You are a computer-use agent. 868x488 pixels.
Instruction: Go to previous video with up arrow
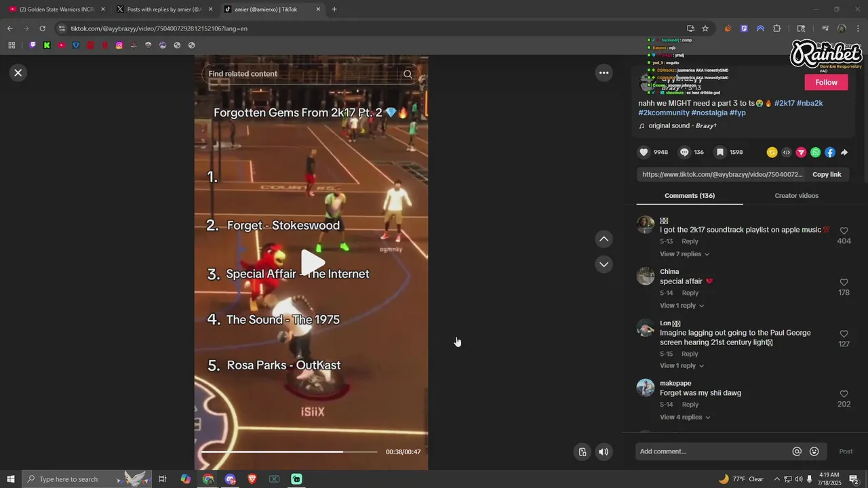click(604, 239)
